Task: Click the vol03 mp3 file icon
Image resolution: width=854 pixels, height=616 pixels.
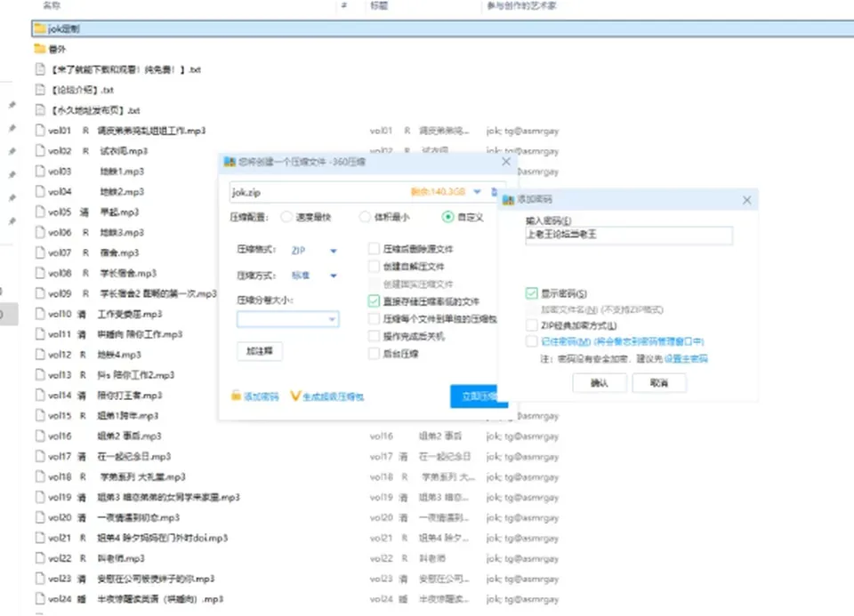Action: 40,171
